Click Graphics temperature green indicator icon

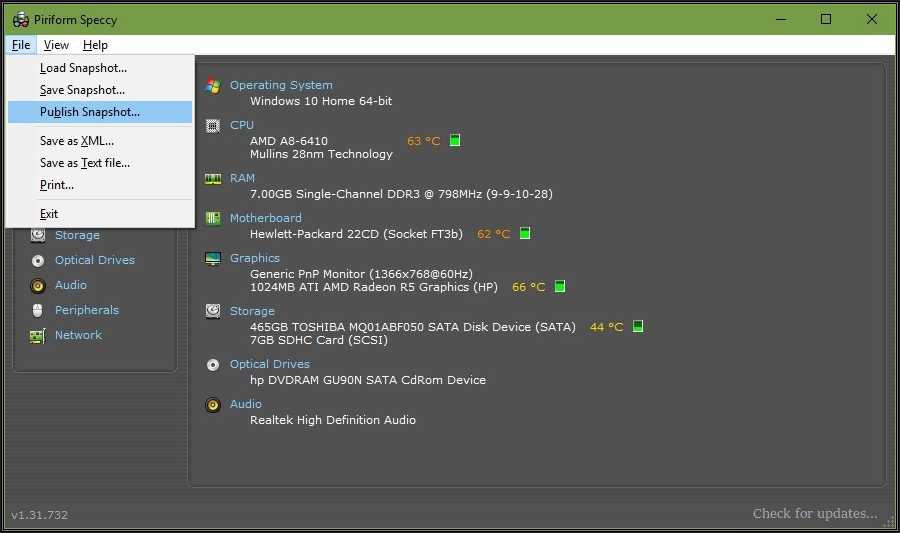tap(560, 286)
